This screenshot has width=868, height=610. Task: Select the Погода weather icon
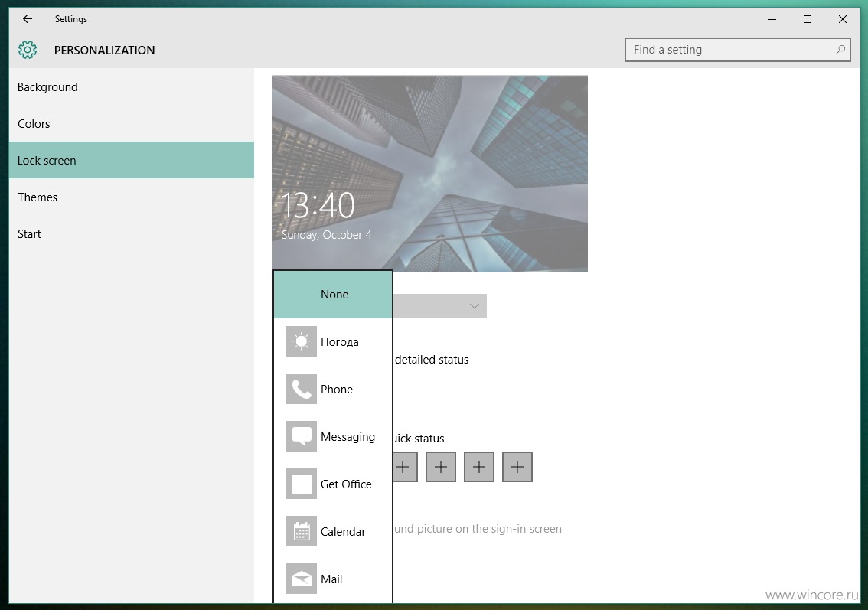point(301,341)
